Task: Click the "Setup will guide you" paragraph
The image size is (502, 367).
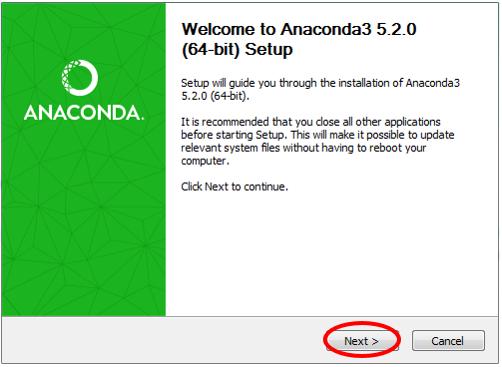Action: point(320,89)
